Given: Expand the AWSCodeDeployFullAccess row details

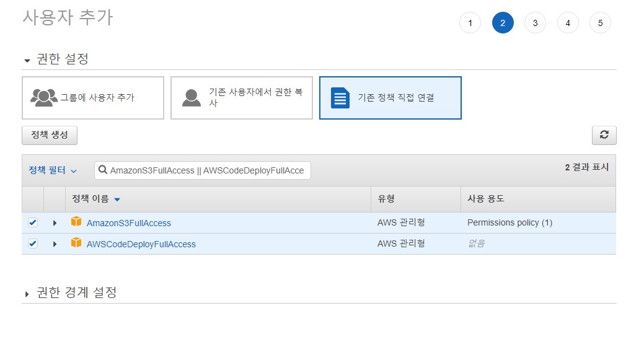Looking at the screenshot, I should 55,244.
